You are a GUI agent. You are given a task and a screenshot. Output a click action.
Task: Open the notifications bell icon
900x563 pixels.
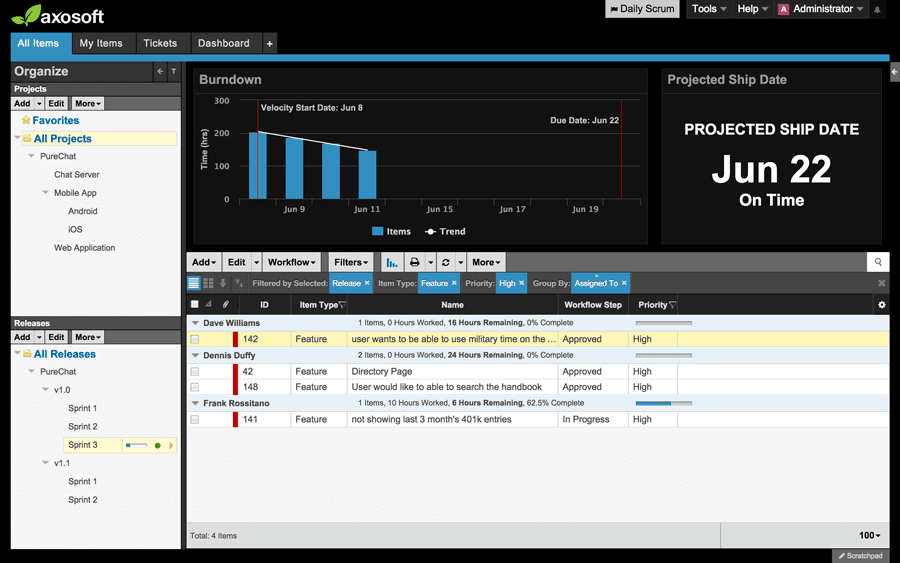877,9
